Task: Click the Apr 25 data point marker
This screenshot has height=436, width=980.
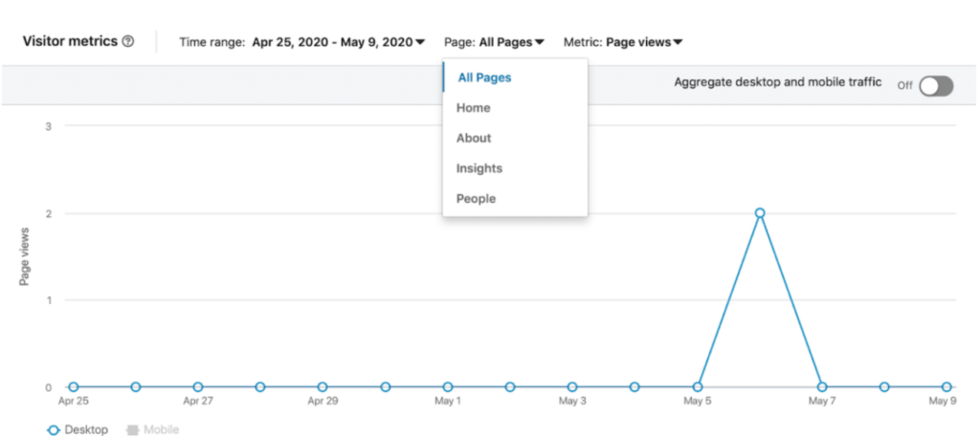Action: tap(74, 387)
